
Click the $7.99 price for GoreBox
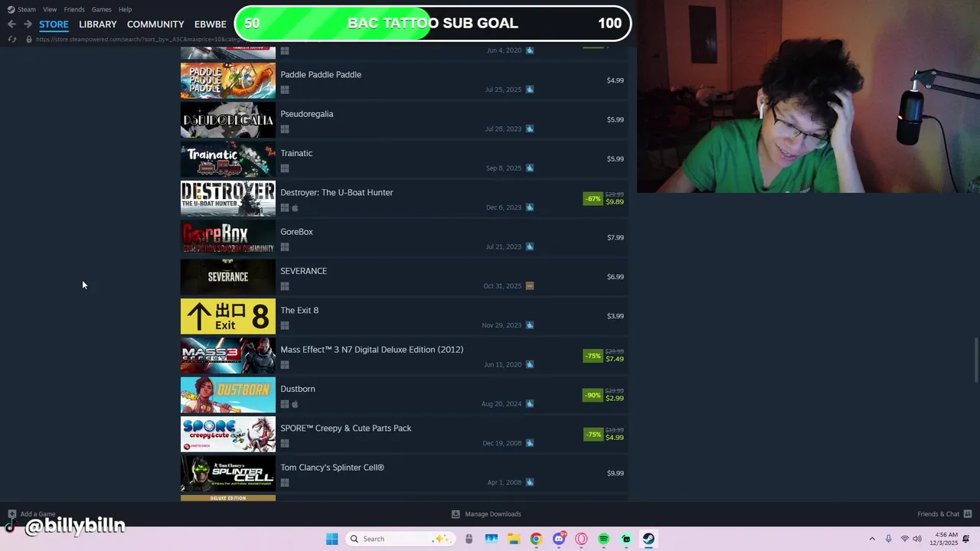[616, 237]
